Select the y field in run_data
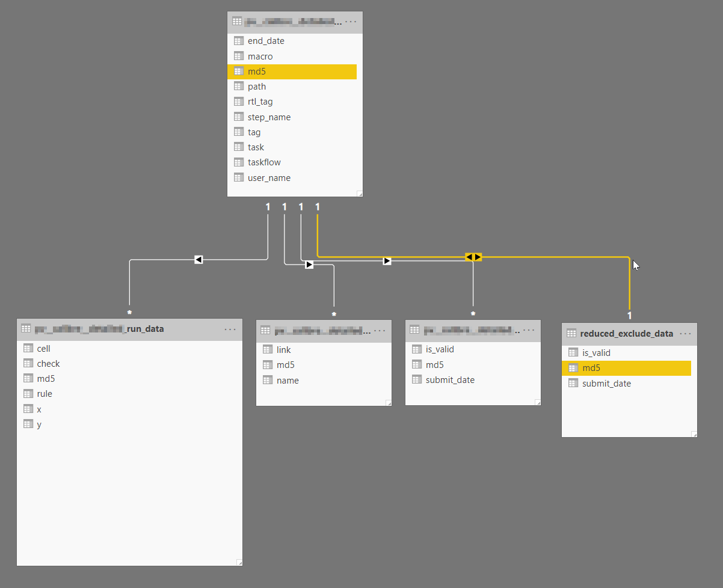723x588 pixels. pos(126,424)
